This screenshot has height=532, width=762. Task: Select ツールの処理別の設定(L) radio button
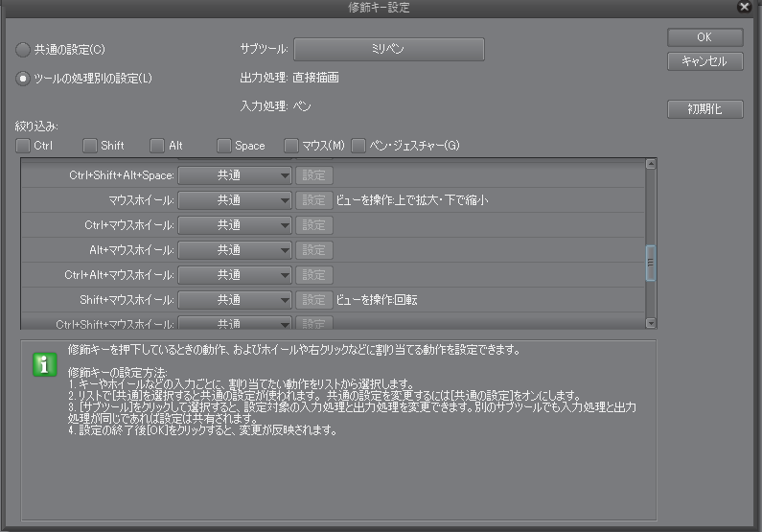pos(22,79)
